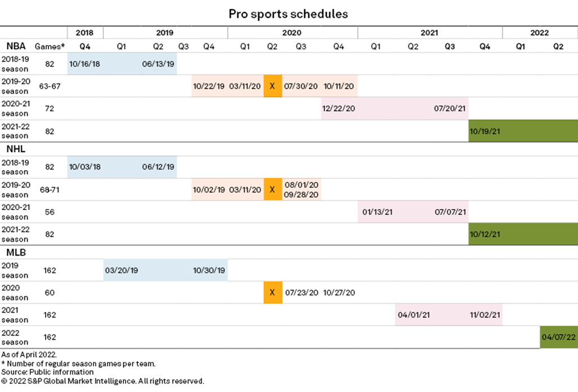Select the 01/13/21 NHL start date
Viewport: 578px width, 392px height.
pos(376,212)
